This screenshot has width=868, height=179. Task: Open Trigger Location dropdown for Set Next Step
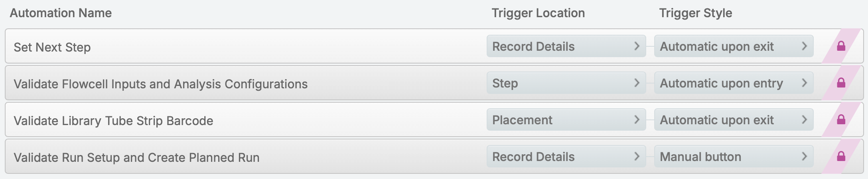[x=566, y=46]
